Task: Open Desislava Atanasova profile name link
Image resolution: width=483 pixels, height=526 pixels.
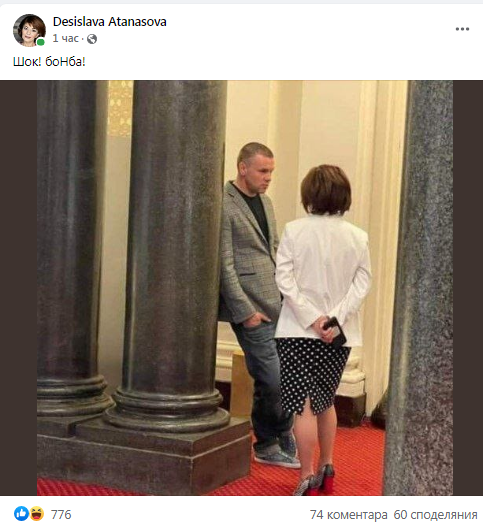Action: pyautogui.click(x=110, y=22)
